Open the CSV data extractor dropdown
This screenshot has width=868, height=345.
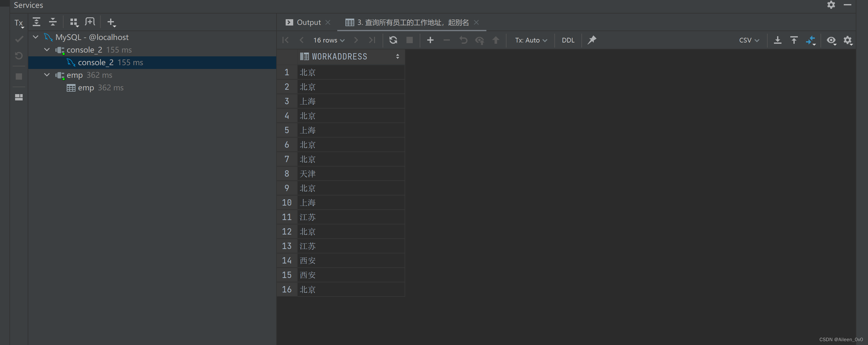click(749, 40)
